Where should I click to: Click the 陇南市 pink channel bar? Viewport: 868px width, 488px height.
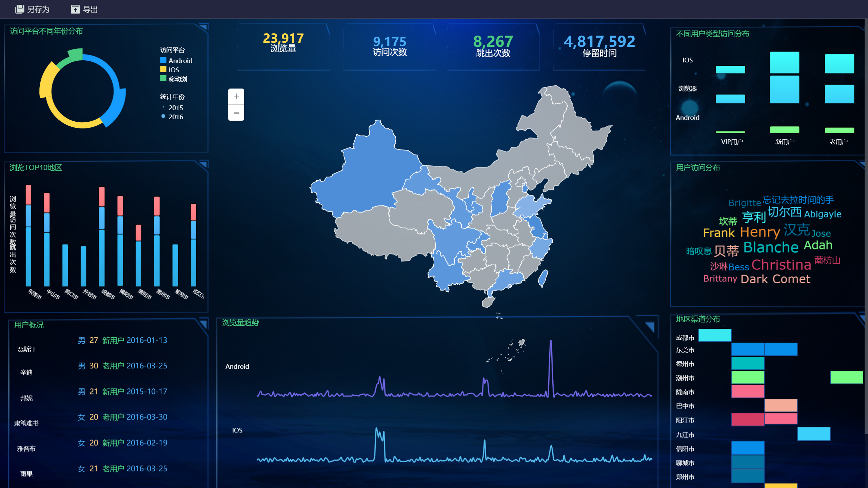pyautogui.click(x=748, y=391)
